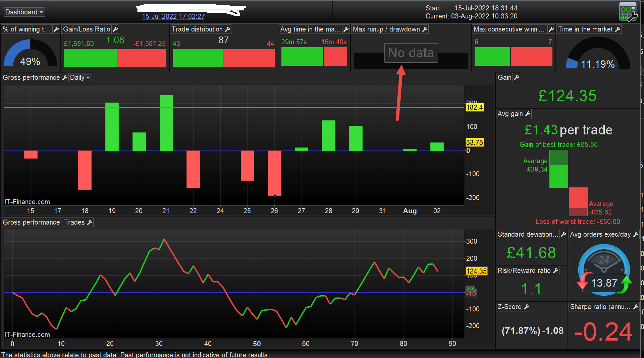Open Avg orders exec/day wrench settings
Viewport: 644px width, 358px height.
[636, 234]
